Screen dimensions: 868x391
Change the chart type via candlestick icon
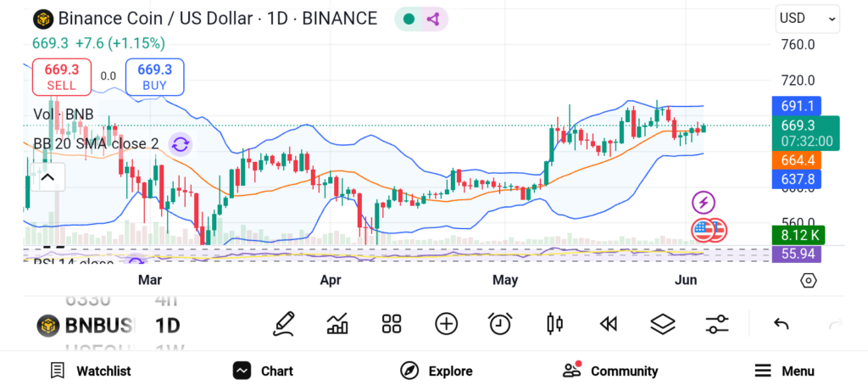coord(554,324)
